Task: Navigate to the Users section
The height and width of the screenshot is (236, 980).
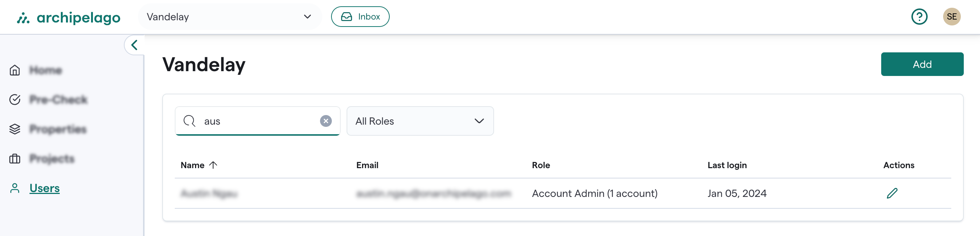Action: coord(44,188)
